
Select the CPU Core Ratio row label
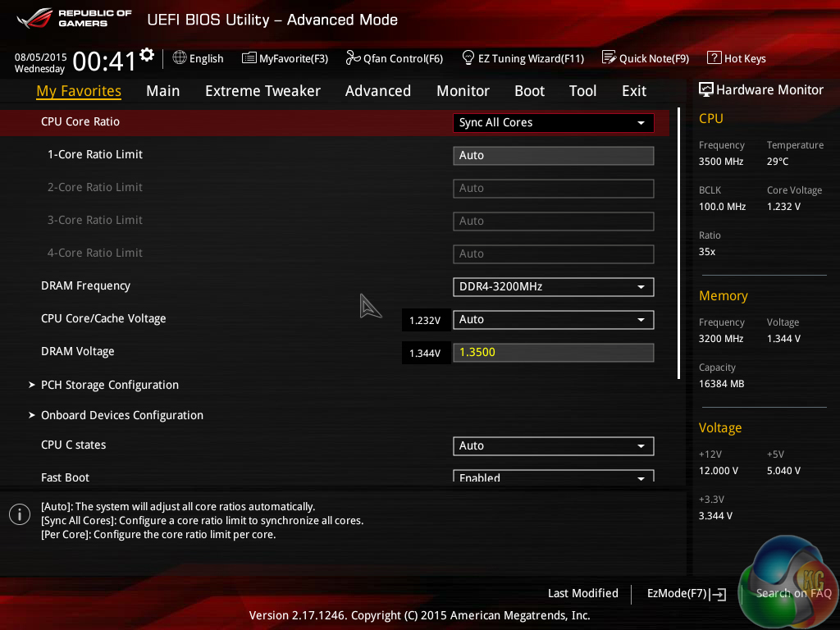coord(80,121)
